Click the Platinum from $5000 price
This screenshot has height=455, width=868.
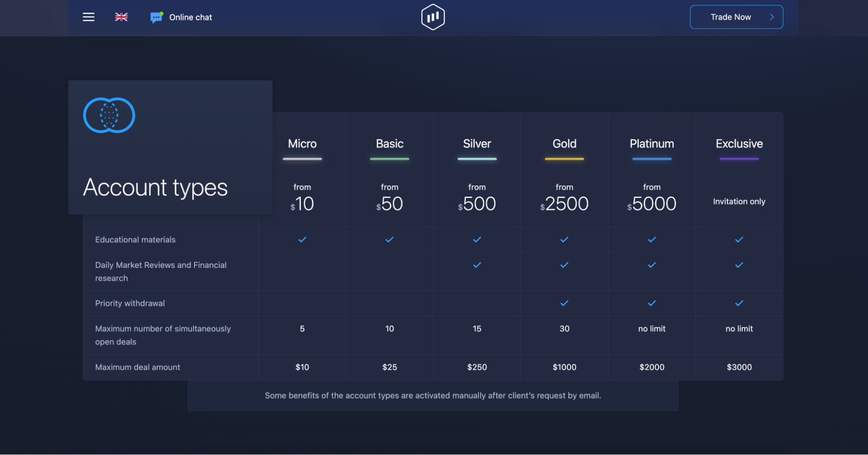click(x=652, y=203)
